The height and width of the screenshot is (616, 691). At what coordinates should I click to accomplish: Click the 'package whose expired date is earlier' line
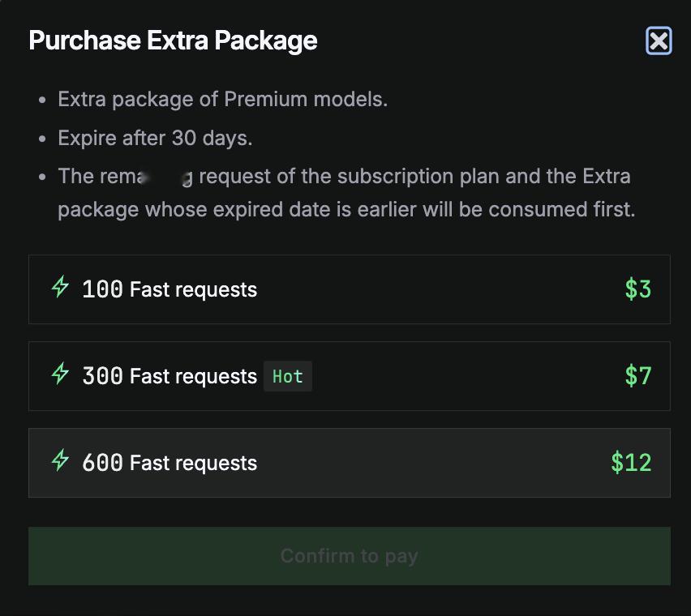(x=346, y=210)
